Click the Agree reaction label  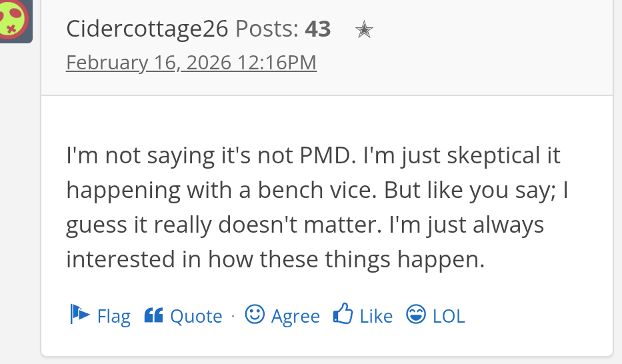(295, 316)
